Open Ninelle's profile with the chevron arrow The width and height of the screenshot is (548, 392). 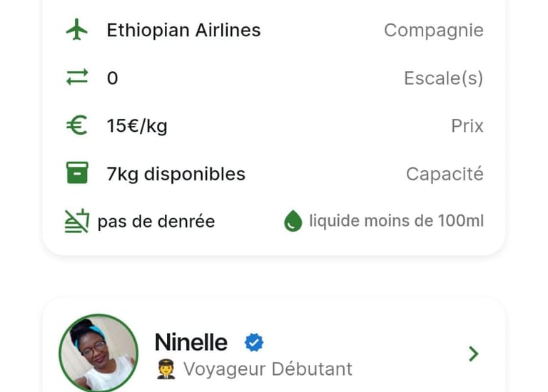click(472, 354)
